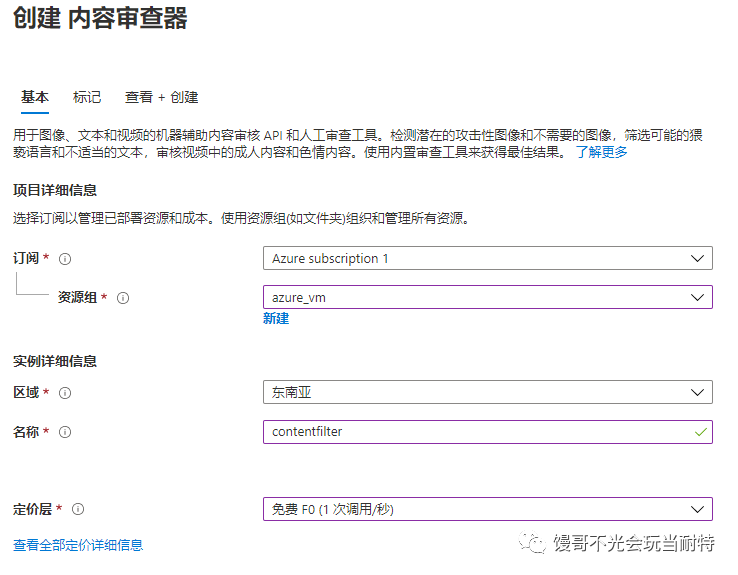738x575 pixels.
Task: Click the subscription dropdown chevron arrow
Action: 697,258
